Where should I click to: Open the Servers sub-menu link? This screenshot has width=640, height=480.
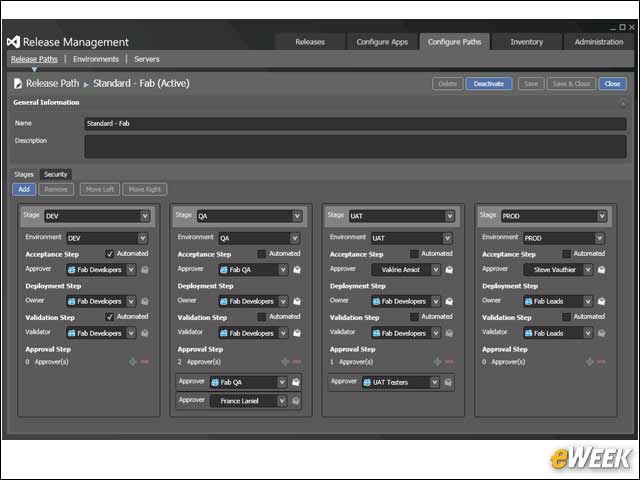(147, 59)
